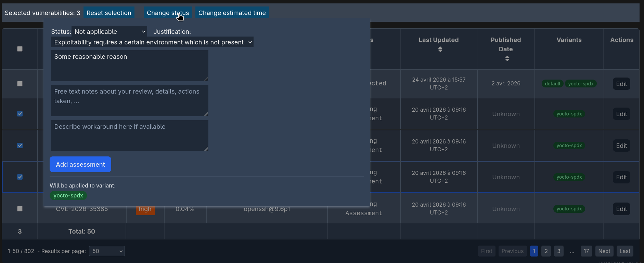This screenshot has height=263, width=644.
Task: Click Add assessment button
Action: (80, 164)
